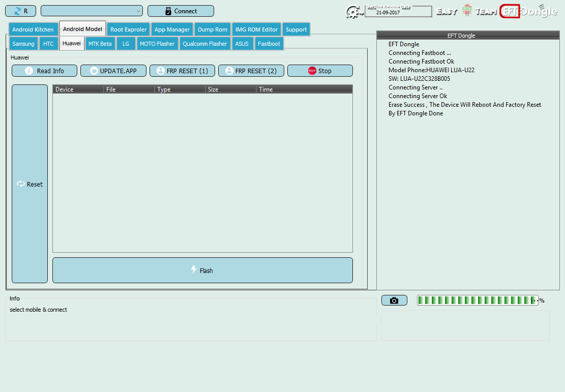This screenshot has width=565, height=392.
Task: Click the 'Erase Success' log line
Action: click(465, 105)
